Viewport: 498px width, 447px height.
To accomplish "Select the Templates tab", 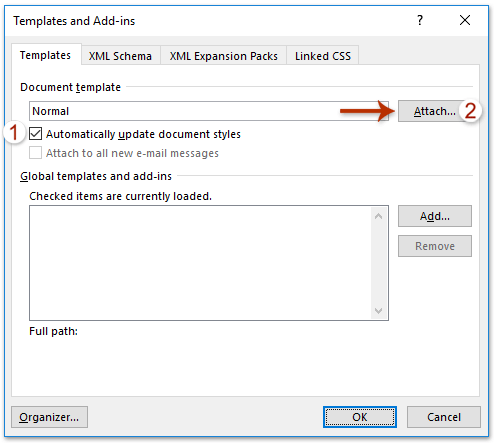I will click(46, 55).
